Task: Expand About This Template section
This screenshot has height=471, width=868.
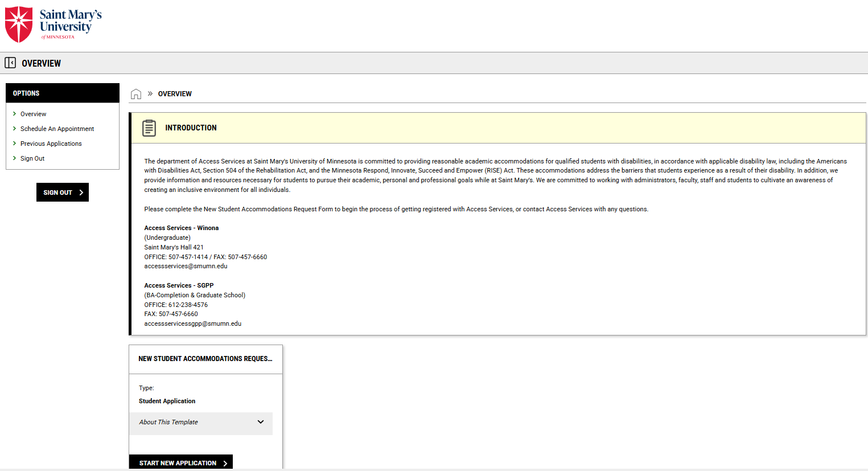Action: (x=201, y=423)
